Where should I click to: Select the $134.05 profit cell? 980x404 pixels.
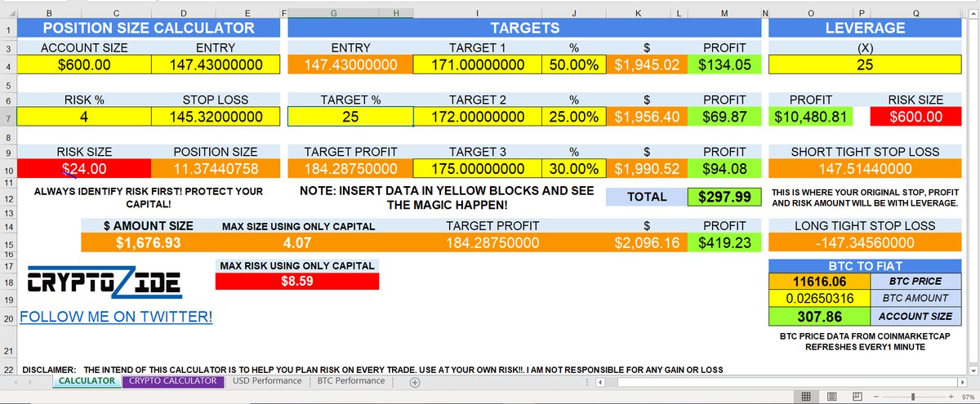[724, 64]
